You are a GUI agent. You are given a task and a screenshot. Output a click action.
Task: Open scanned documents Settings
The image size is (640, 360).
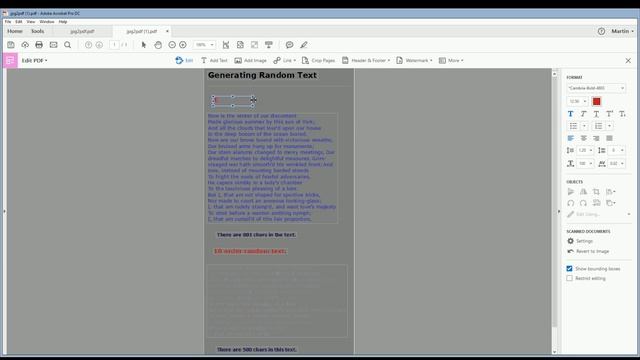580,241
